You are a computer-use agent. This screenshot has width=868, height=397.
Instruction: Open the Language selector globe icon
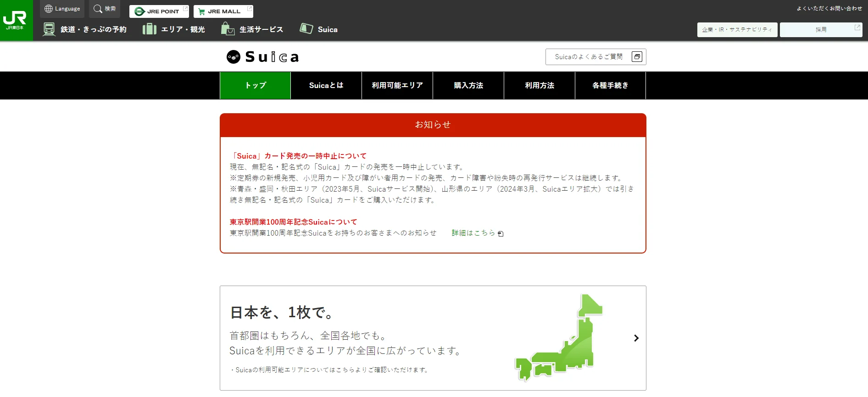pyautogui.click(x=49, y=9)
